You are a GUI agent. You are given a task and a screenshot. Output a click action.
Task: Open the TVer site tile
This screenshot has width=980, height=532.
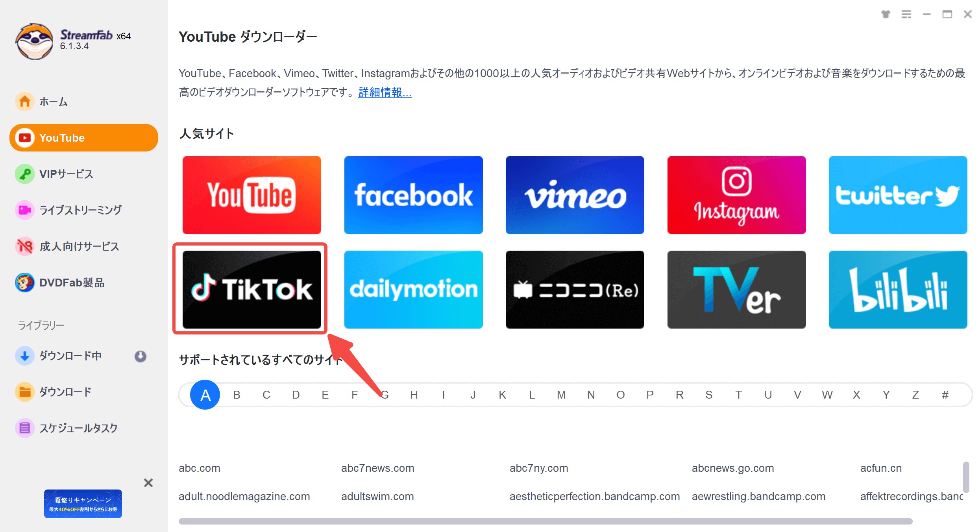(x=737, y=290)
